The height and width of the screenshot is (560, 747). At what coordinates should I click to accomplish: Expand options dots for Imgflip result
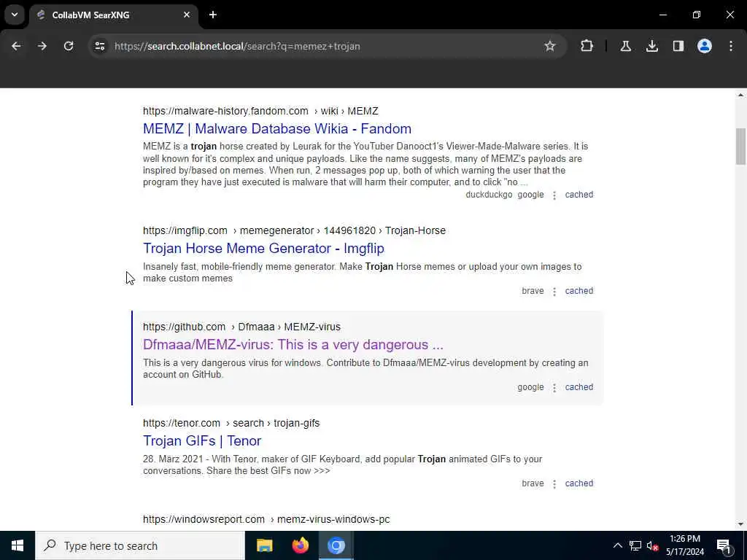pyautogui.click(x=554, y=292)
